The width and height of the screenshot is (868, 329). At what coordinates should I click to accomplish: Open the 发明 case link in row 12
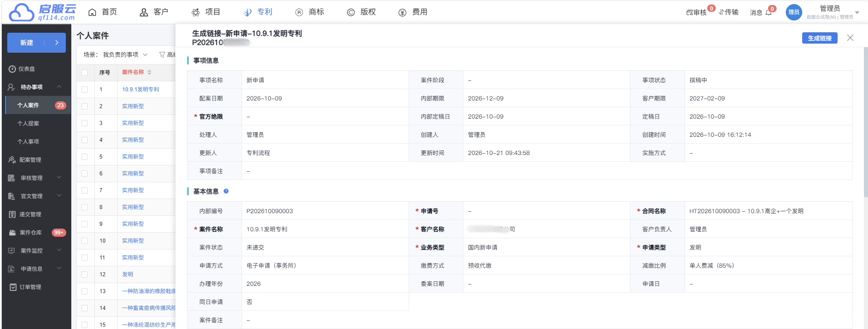[x=128, y=274]
